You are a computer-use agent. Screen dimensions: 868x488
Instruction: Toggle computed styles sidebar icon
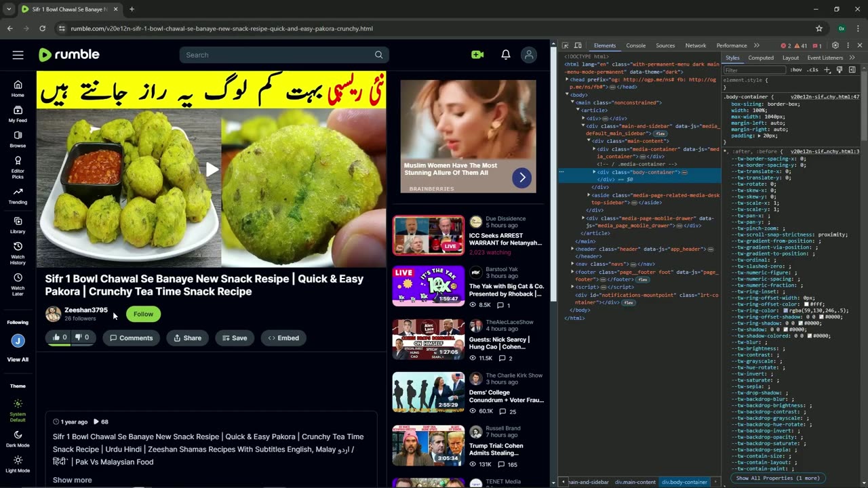(852, 70)
